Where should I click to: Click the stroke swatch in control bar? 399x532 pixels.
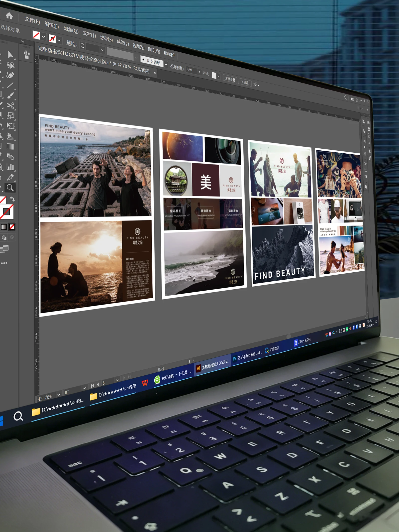pyautogui.click(x=52, y=39)
